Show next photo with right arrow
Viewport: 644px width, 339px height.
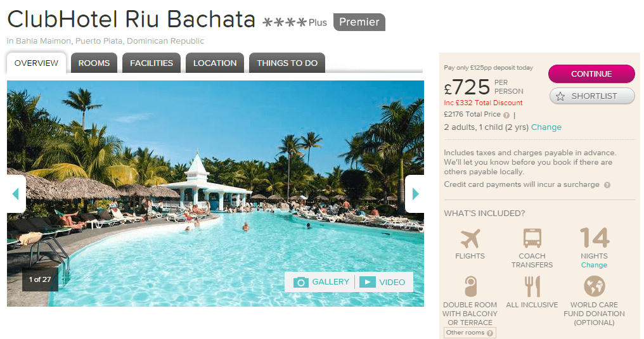[x=415, y=194]
